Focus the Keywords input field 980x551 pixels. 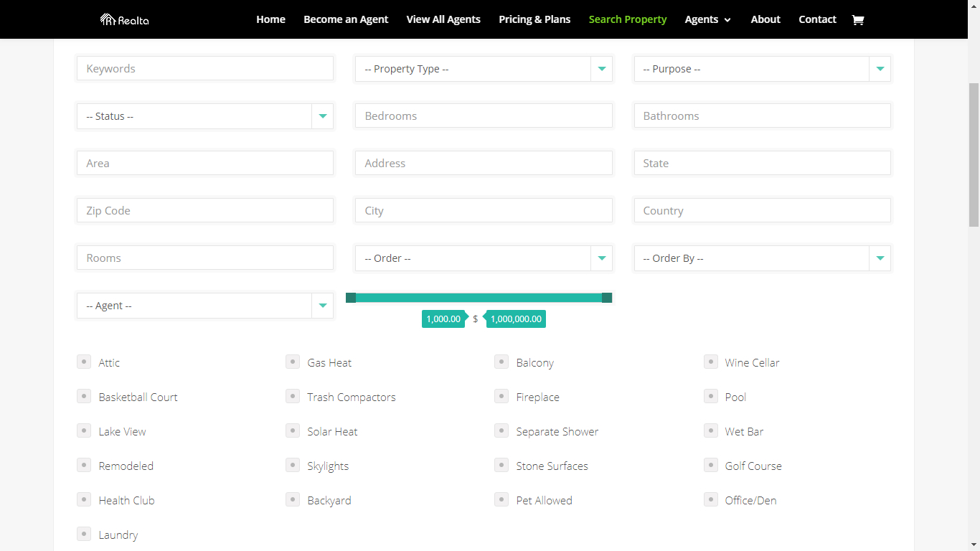point(205,69)
